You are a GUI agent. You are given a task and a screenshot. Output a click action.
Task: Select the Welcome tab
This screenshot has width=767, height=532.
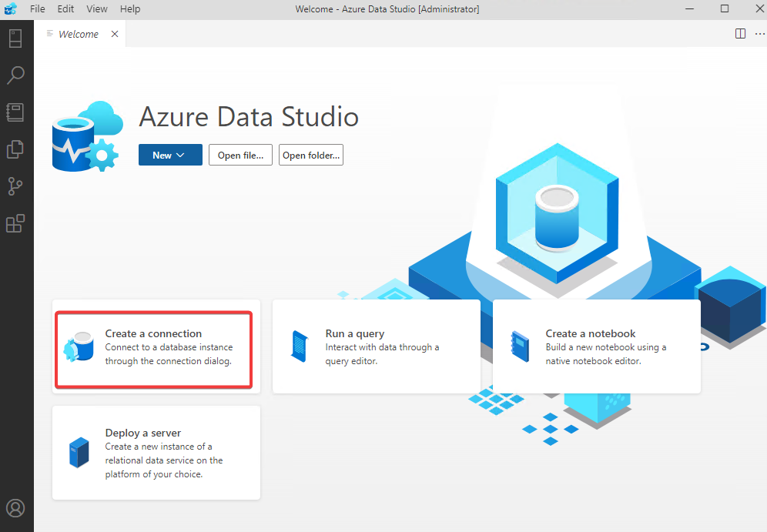click(78, 34)
